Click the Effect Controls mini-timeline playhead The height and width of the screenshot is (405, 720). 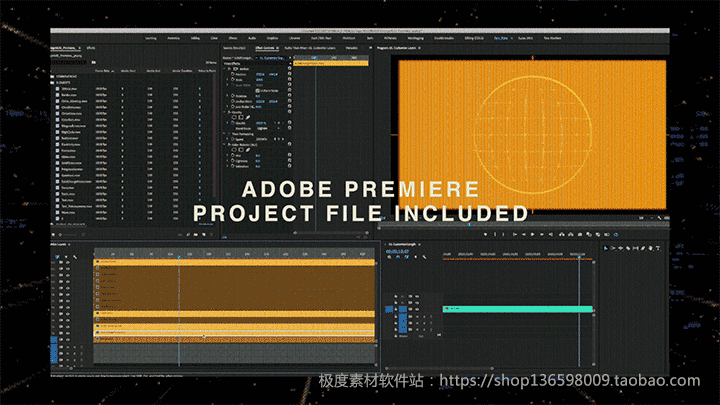(x=315, y=58)
